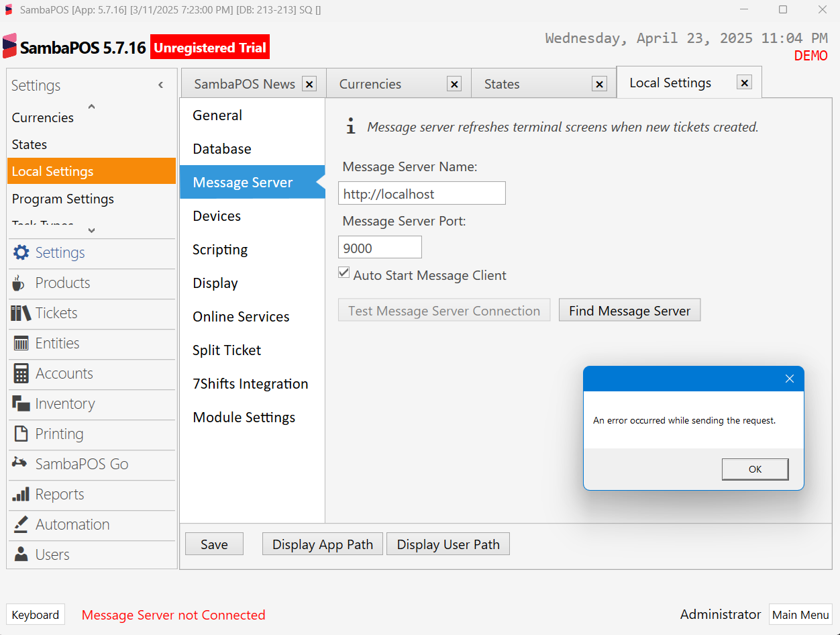Close the Currencies tab
Viewport: 840px width, 635px height.
click(x=454, y=84)
